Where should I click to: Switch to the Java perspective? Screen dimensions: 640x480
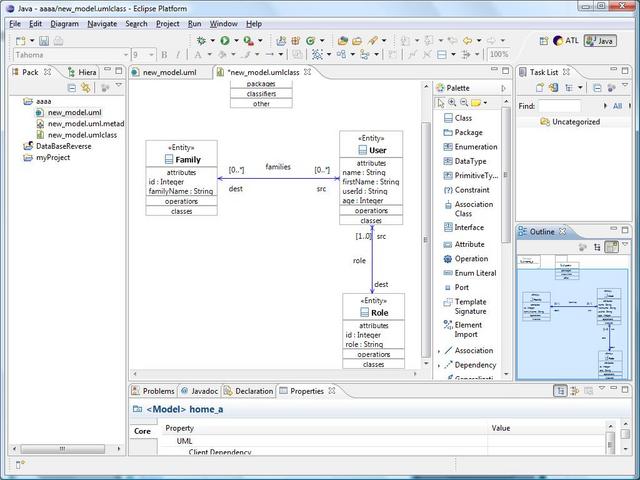599,41
